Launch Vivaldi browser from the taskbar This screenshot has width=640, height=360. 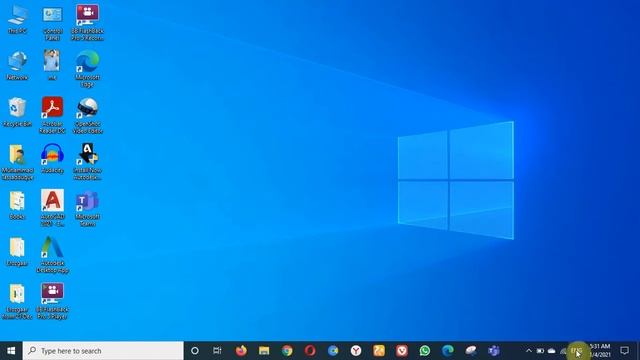[x=402, y=351]
